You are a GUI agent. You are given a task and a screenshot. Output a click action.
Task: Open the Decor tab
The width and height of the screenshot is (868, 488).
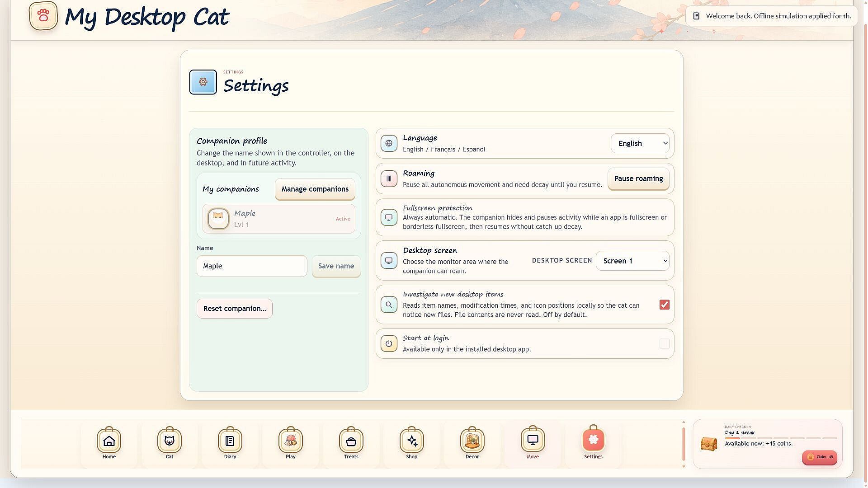472,443
